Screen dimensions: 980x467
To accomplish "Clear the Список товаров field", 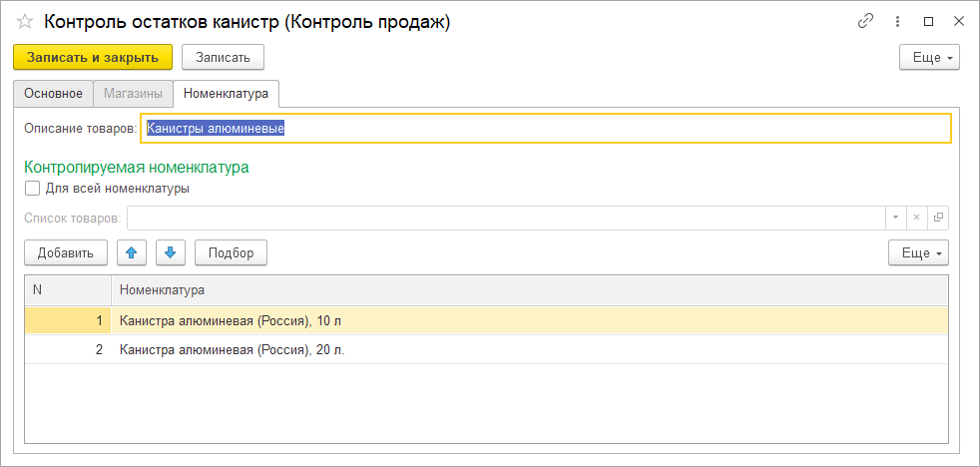I will [916, 218].
